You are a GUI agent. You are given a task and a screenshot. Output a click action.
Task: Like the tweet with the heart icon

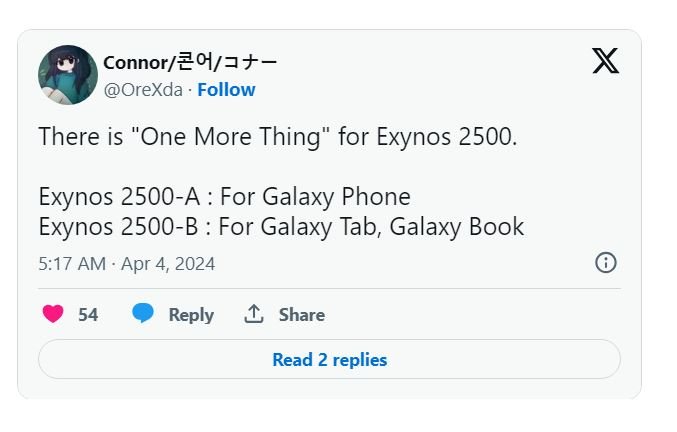point(53,314)
